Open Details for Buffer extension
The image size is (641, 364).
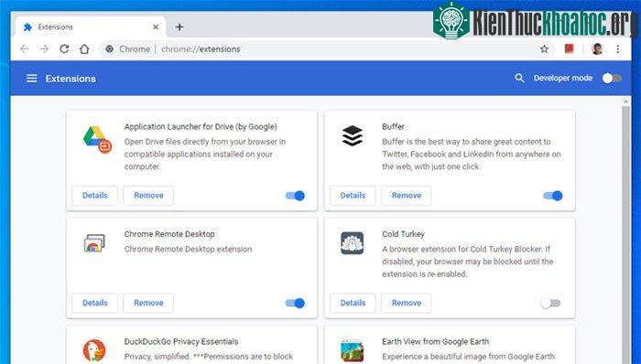point(353,196)
